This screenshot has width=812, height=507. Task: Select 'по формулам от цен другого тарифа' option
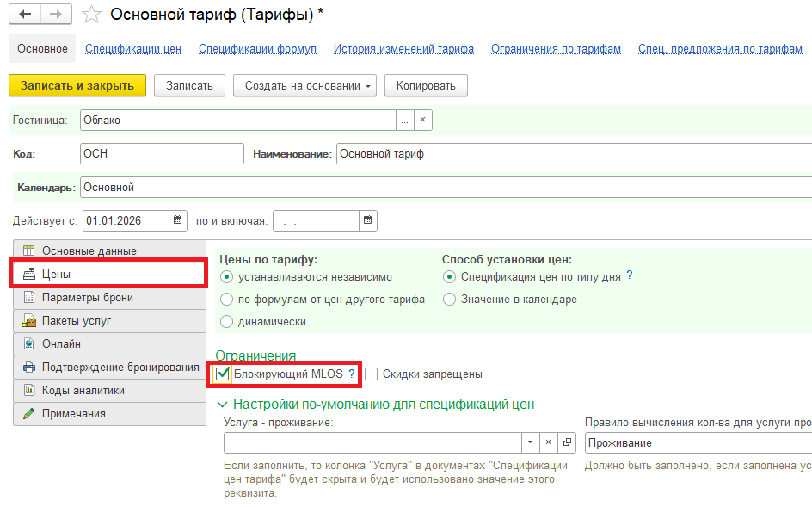click(x=227, y=299)
